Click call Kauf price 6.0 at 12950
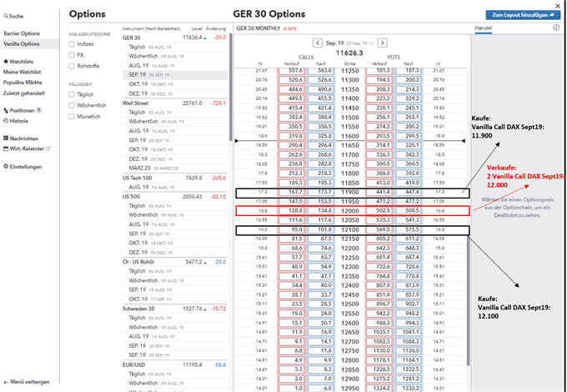 [x=320, y=388]
